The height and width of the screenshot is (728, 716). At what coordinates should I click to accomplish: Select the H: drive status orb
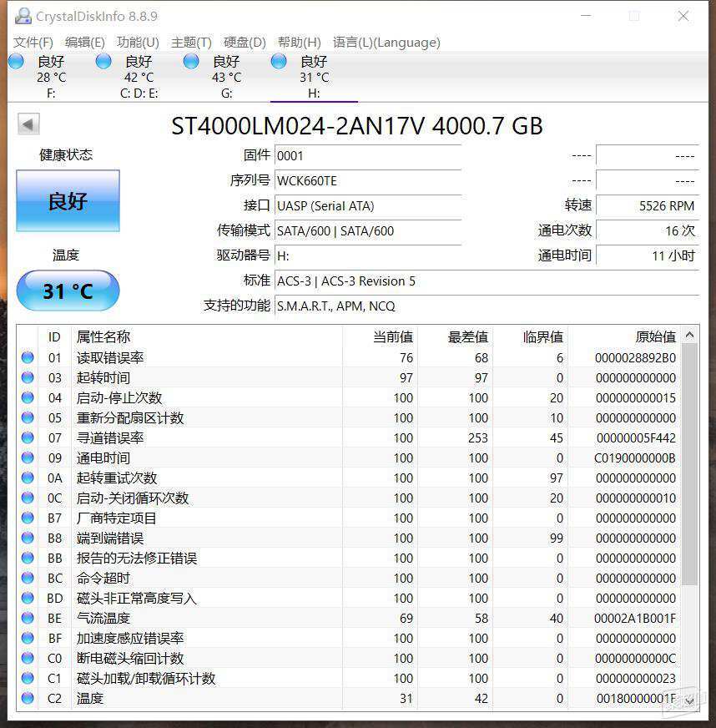279,61
